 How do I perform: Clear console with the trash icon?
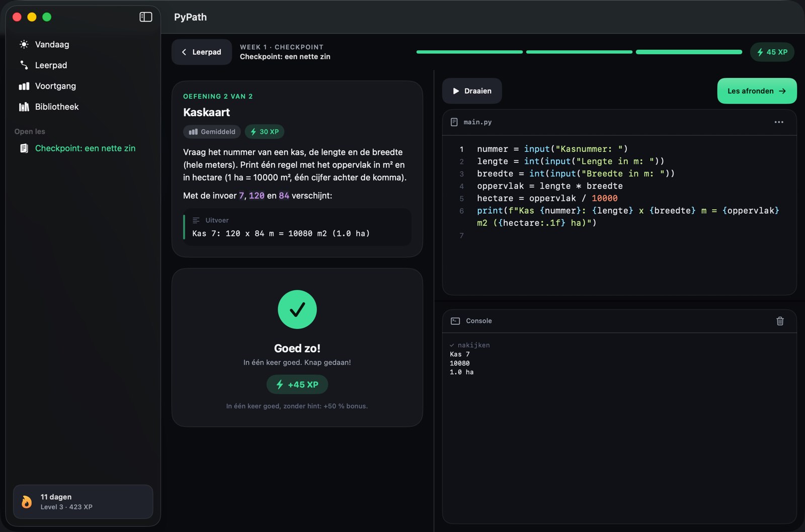[x=780, y=321]
